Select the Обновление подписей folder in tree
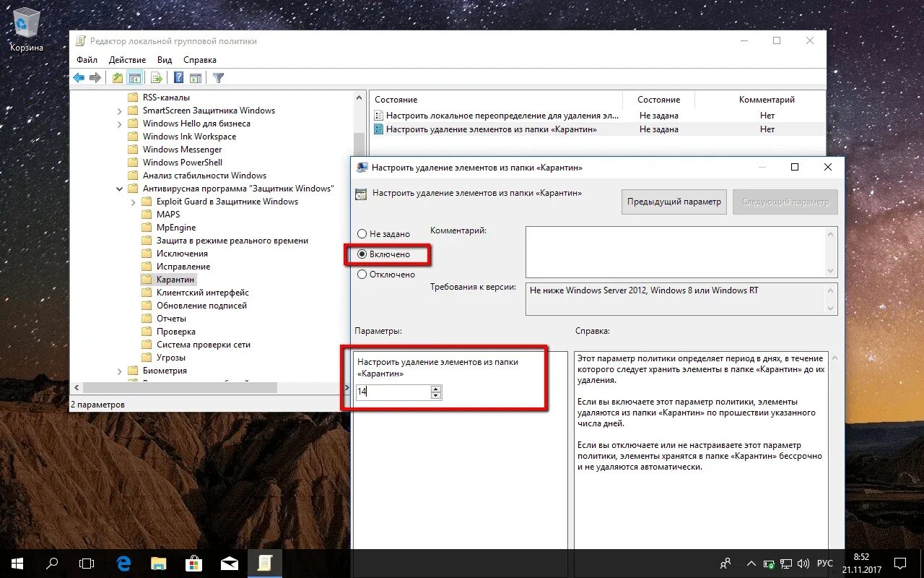Viewport: 924px width, 578px height. click(x=195, y=306)
